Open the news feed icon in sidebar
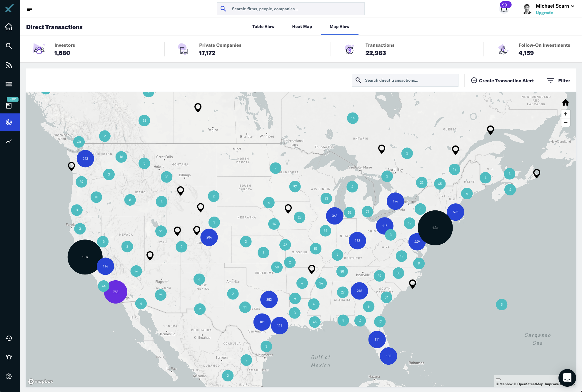The image size is (582, 392). tap(9, 65)
